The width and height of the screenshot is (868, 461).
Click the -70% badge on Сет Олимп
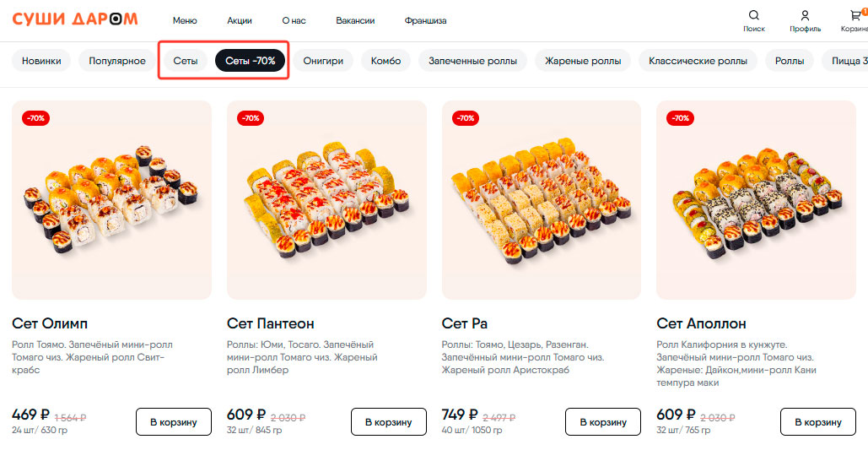pyautogui.click(x=35, y=118)
